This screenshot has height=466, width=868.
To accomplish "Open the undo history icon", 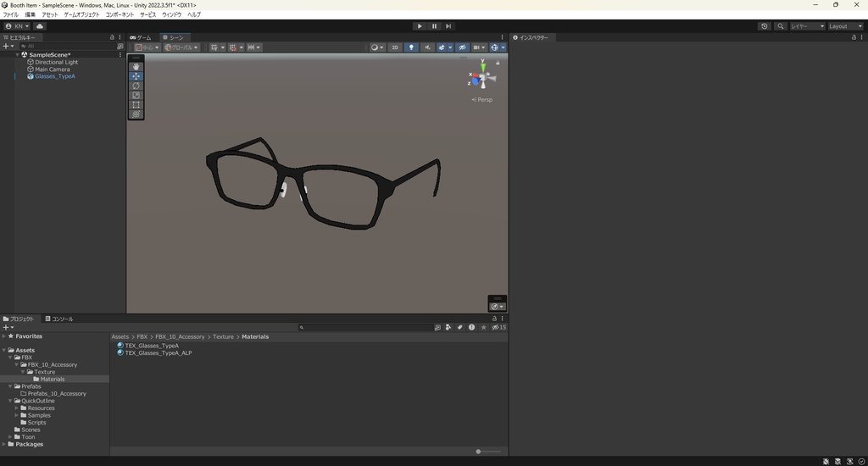I will pos(765,26).
